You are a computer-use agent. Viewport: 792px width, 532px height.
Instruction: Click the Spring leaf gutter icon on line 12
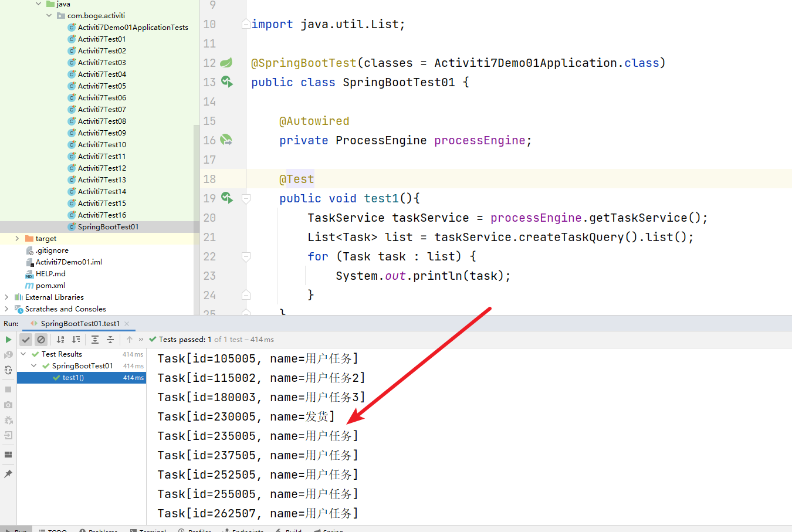(226, 63)
